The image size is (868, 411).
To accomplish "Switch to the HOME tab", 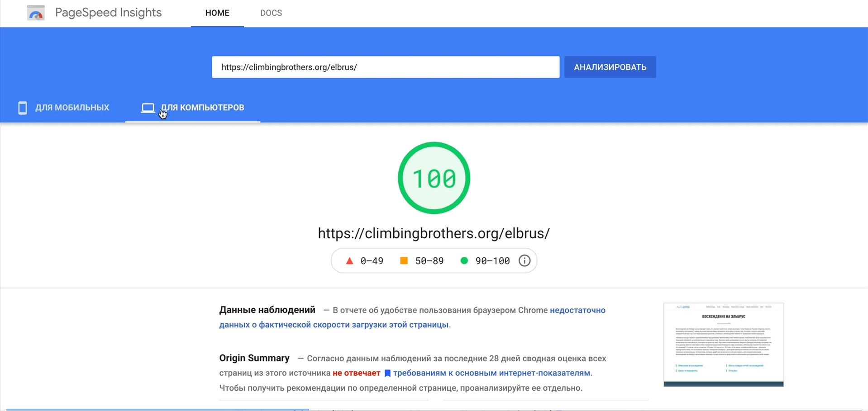I will tap(217, 13).
